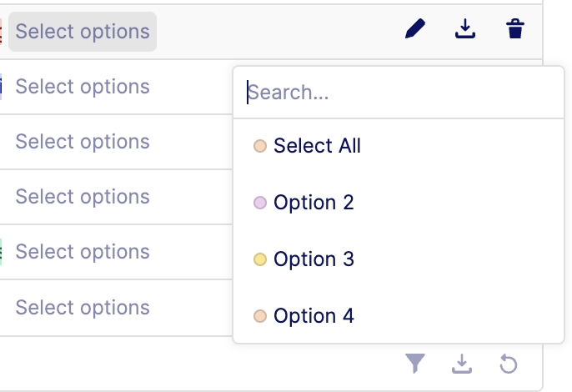Open the second Select options dropdown
The width and height of the screenshot is (572, 392).
(83, 87)
